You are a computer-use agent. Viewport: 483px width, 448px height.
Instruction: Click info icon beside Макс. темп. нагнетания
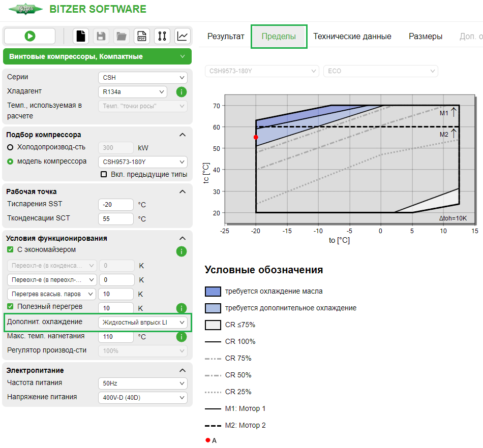coord(182,337)
